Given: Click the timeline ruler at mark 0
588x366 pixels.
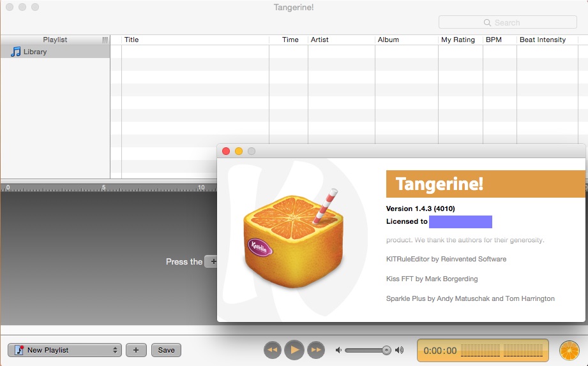Looking at the screenshot, I should point(8,188).
